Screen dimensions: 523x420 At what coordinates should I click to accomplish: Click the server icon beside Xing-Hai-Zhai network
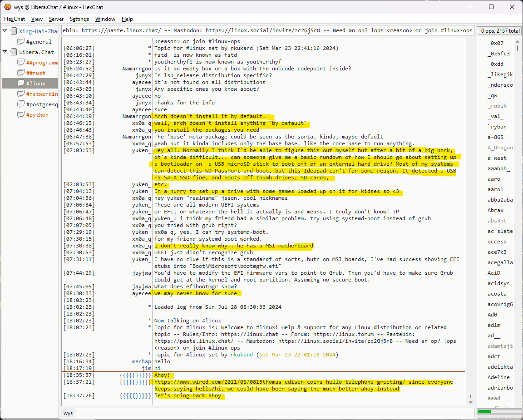coord(13,31)
